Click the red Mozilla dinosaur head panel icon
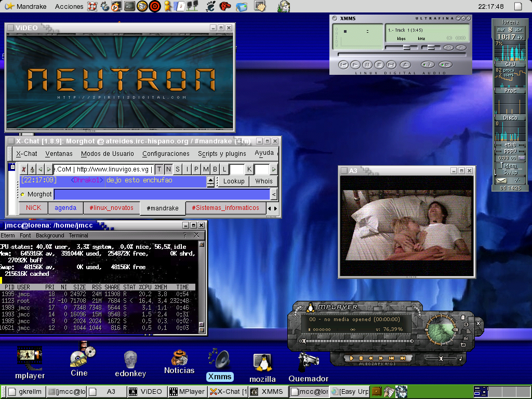This screenshot has width=532, height=399. (225, 6)
